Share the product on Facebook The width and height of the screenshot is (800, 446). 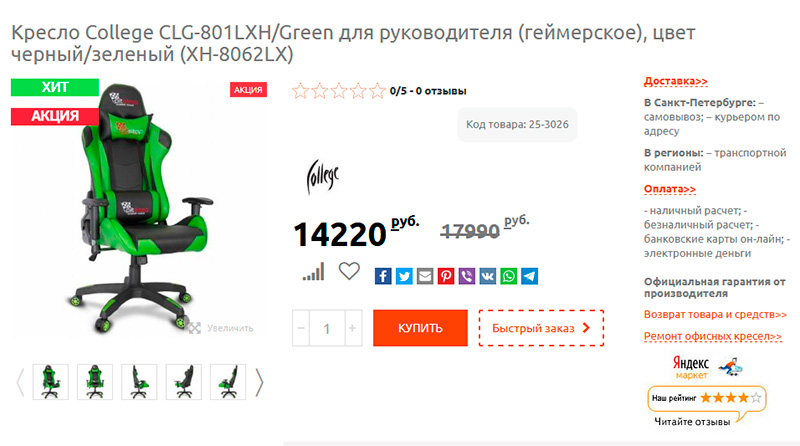tap(383, 276)
